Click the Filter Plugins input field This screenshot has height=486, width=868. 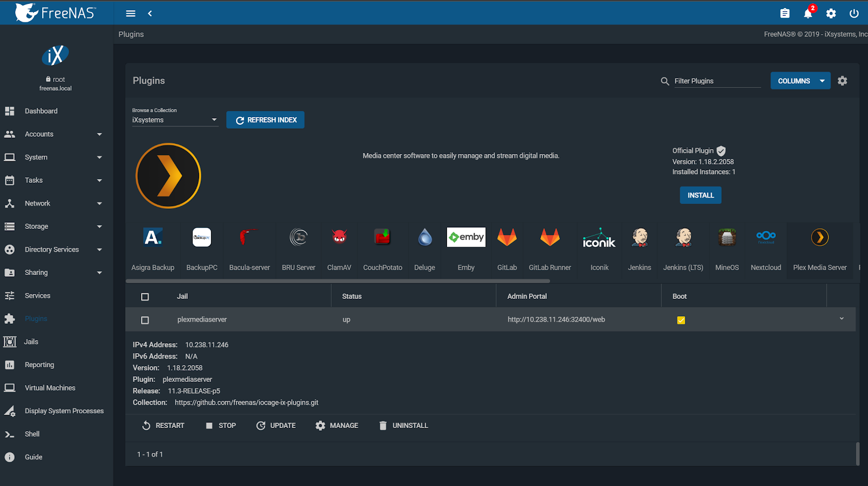click(717, 81)
